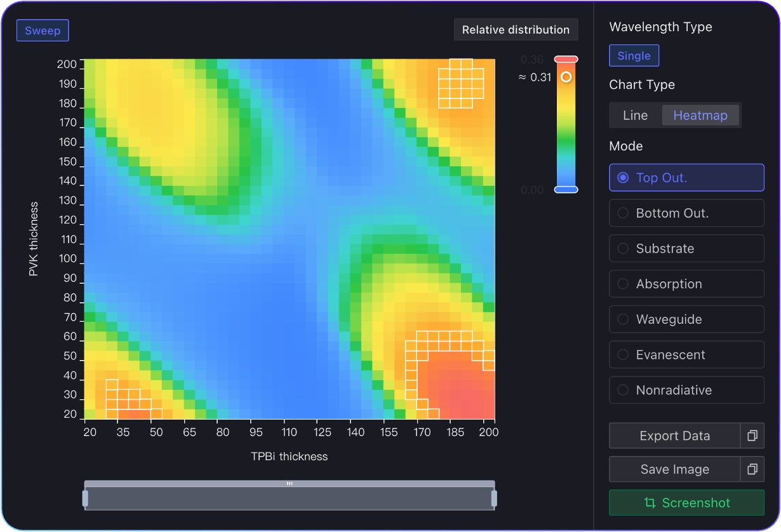Click the red top handle of color scale
Viewport: 781px width, 532px height.
(x=566, y=59)
